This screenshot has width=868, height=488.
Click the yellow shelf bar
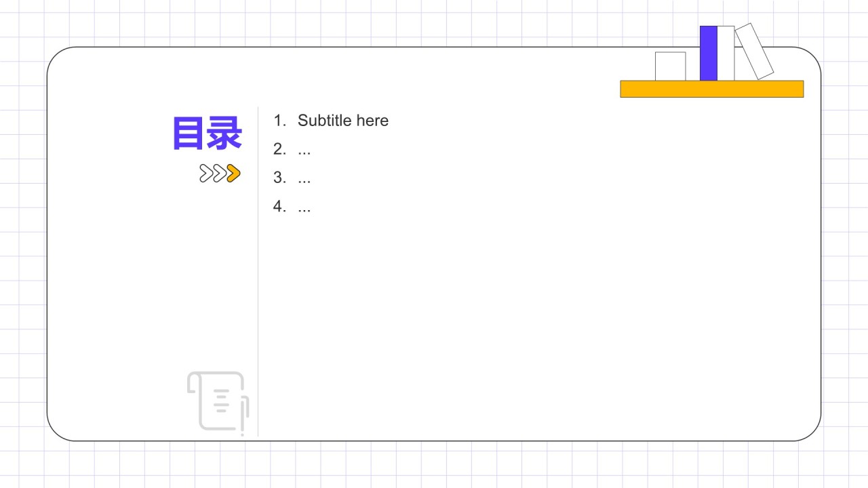(711, 89)
